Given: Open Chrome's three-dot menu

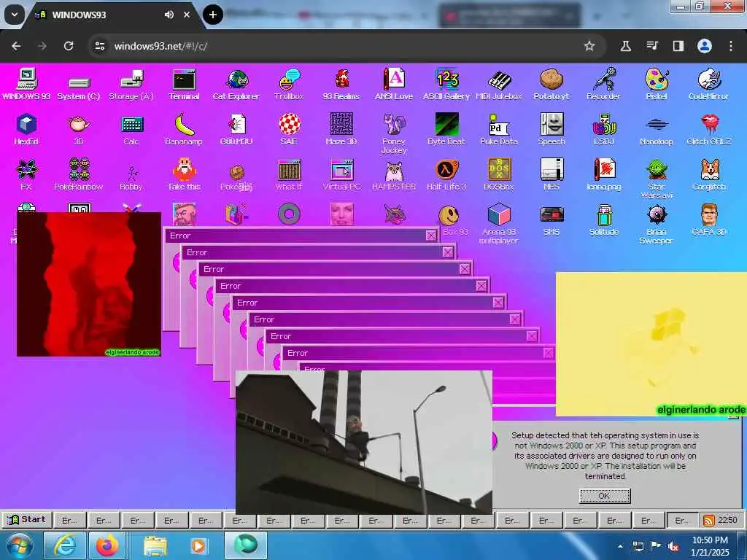Looking at the screenshot, I should (731, 46).
